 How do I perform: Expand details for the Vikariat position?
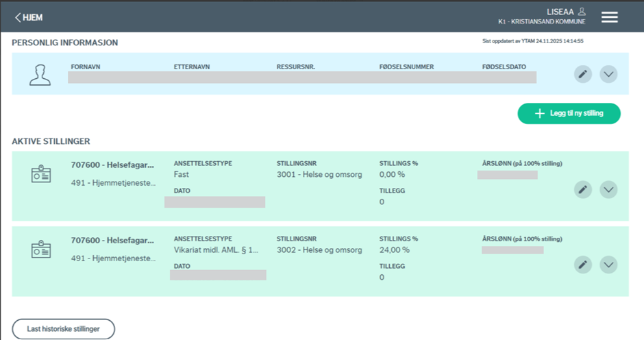(x=608, y=264)
